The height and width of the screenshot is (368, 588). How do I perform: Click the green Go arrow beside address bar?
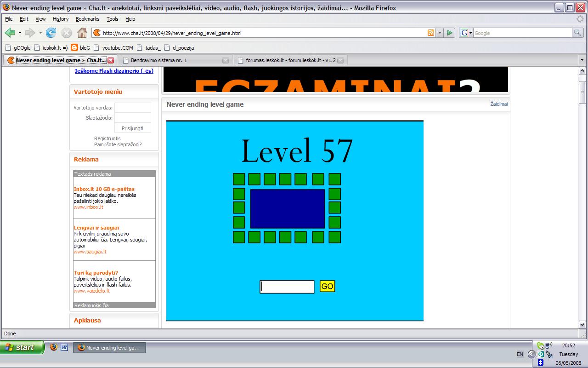coord(450,33)
